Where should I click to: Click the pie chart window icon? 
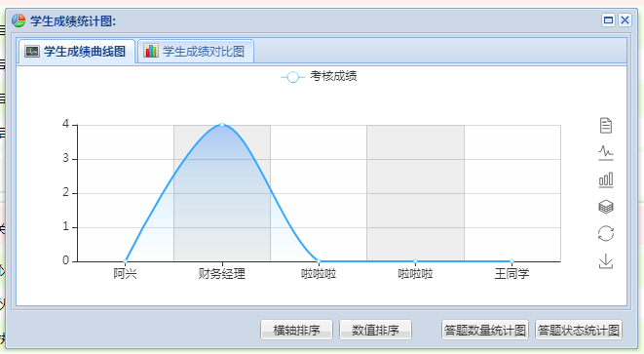coord(19,20)
